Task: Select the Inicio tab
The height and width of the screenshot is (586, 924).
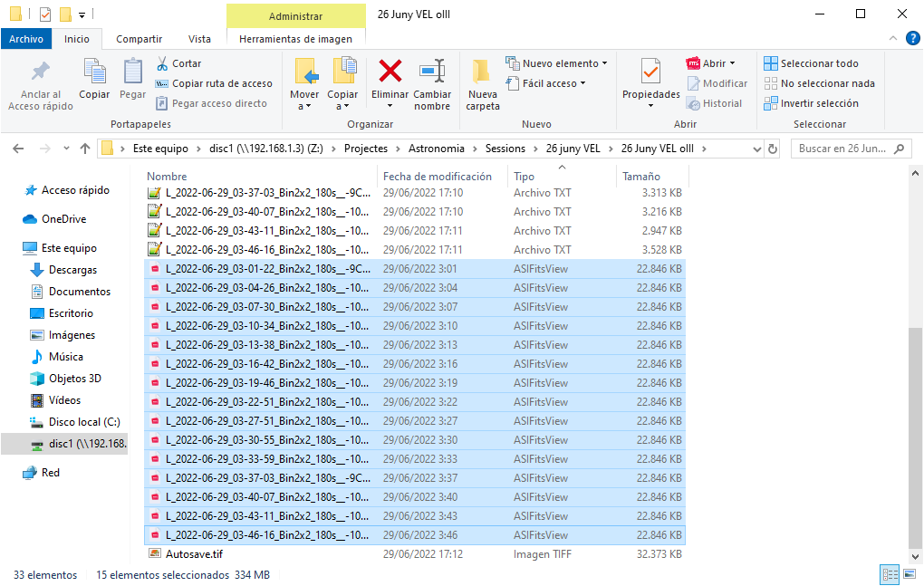Action: tap(77, 39)
